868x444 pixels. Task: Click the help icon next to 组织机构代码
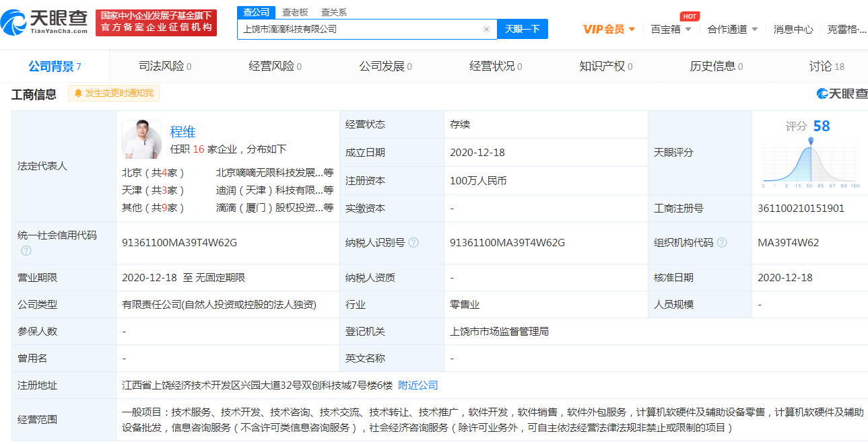(x=722, y=242)
